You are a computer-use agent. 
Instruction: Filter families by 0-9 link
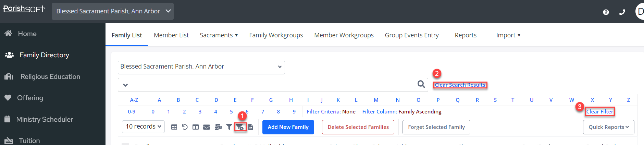(x=132, y=112)
